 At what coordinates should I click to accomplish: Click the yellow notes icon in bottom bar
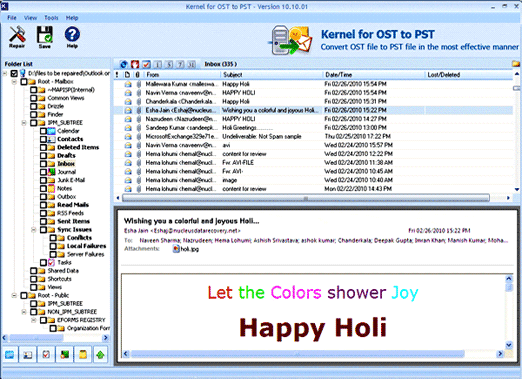pyautogui.click(x=82, y=355)
